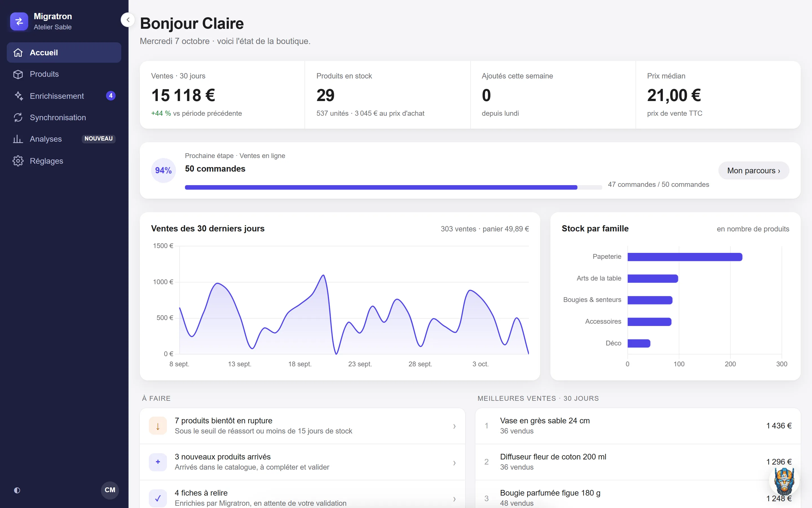Click the Synchronisation refresh icon
812x508 pixels.
coord(18,118)
